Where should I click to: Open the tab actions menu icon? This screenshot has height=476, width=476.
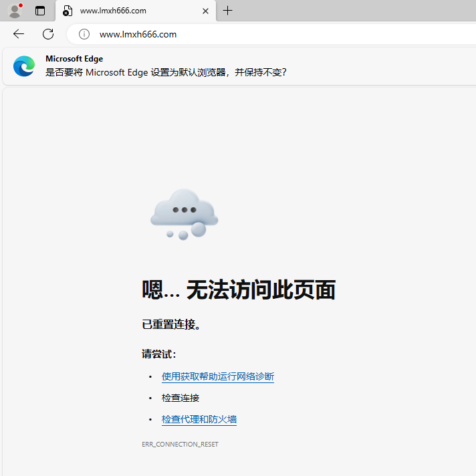40,11
